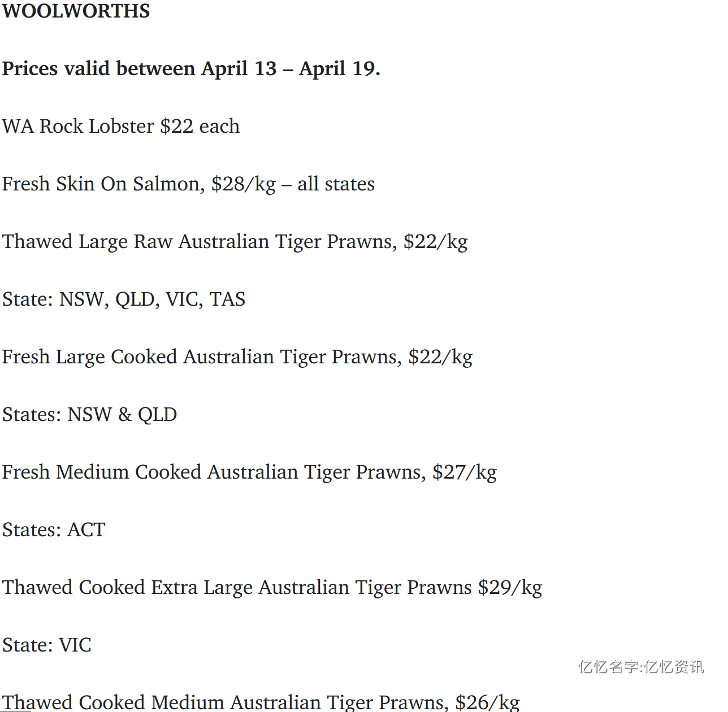Screen dimensions: 728x712
Task: Click the States: ACT line
Action: click(x=54, y=529)
